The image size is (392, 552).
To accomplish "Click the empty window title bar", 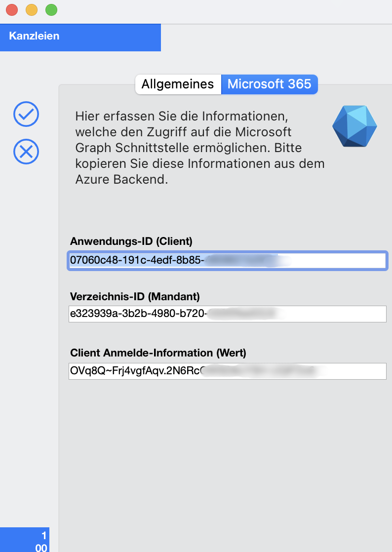I will [x=225, y=12].
